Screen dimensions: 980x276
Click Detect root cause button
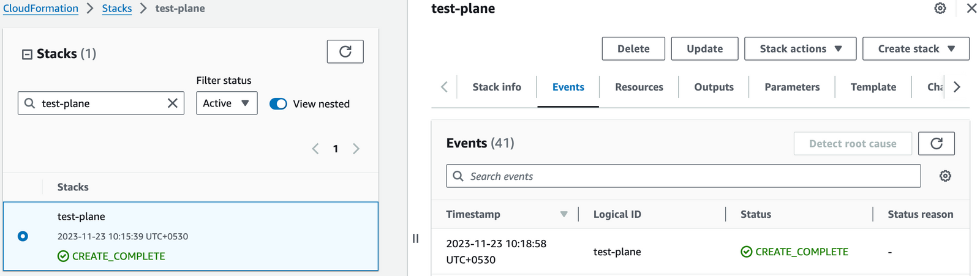tap(853, 143)
